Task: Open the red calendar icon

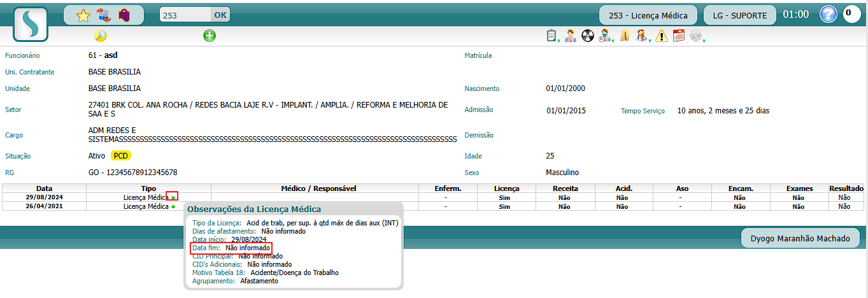Action: pos(679,36)
